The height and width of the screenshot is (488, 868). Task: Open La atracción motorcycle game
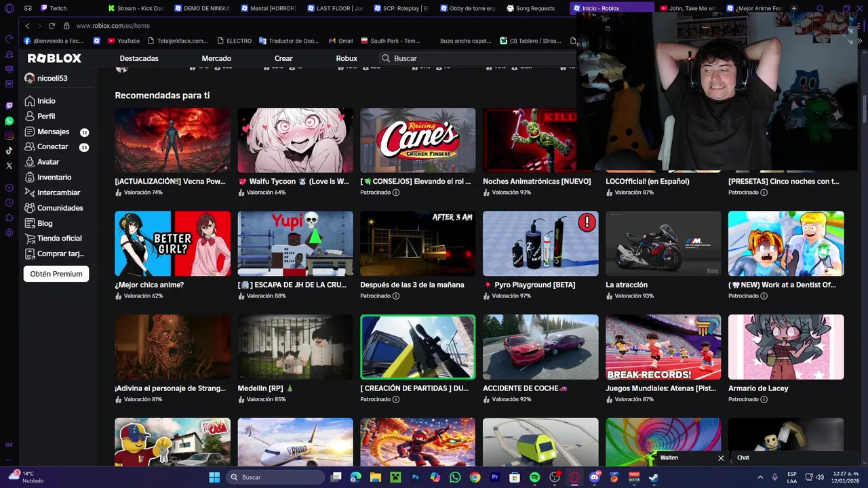pos(663,243)
